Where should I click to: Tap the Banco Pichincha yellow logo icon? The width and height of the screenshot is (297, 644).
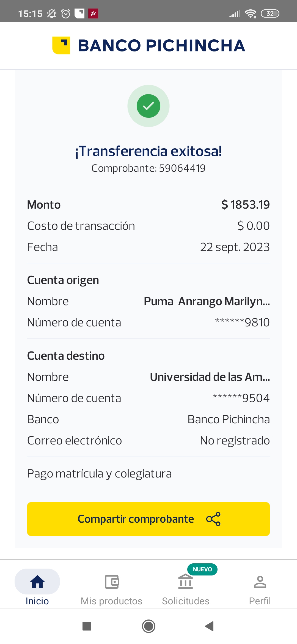61,45
